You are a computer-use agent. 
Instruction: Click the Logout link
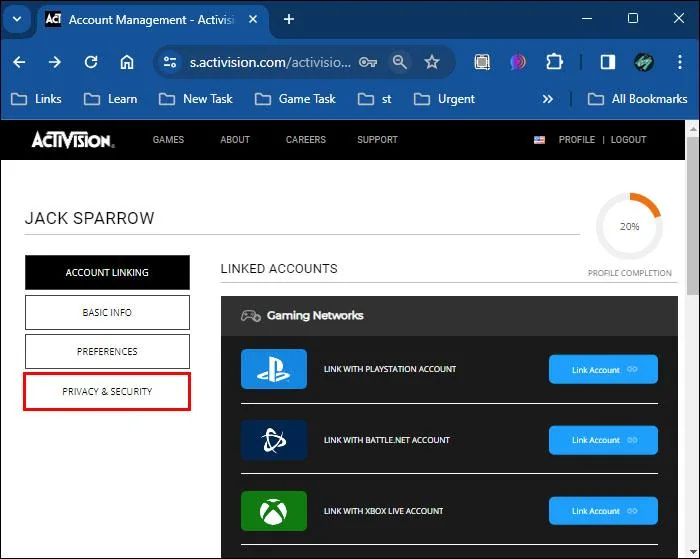pos(628,140)
